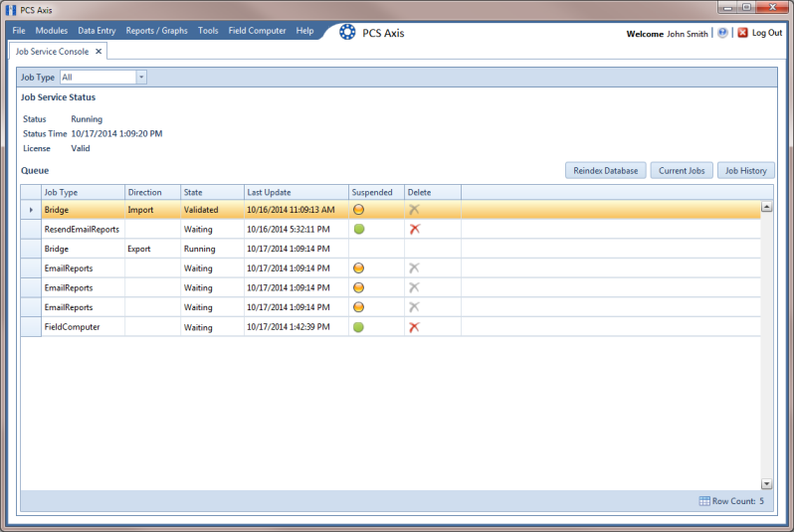Sort by State column header
The image size is (794, 532).
click(x=212, y=192)
